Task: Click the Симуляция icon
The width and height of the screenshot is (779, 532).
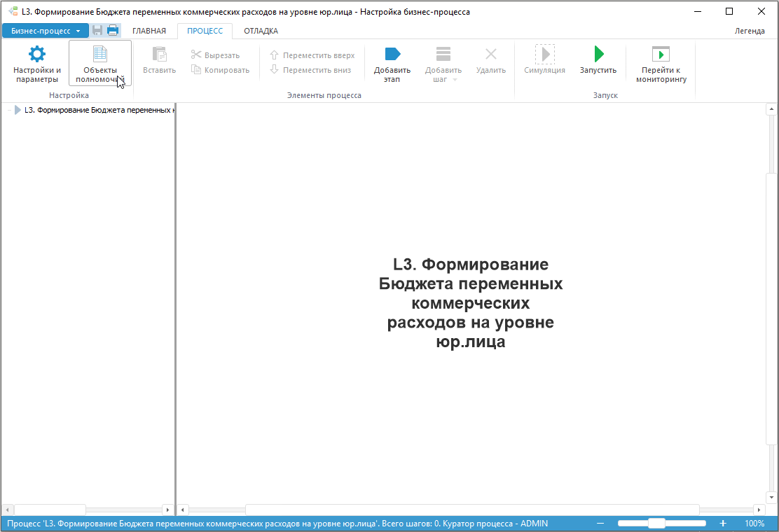Action: (x=544, y=54)
